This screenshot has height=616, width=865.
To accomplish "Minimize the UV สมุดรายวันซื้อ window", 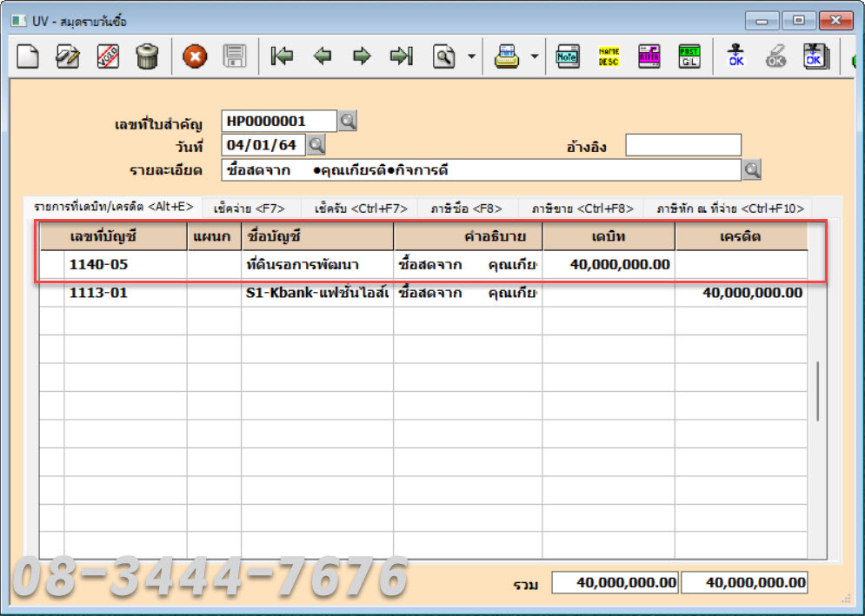I will pos(762,21).
